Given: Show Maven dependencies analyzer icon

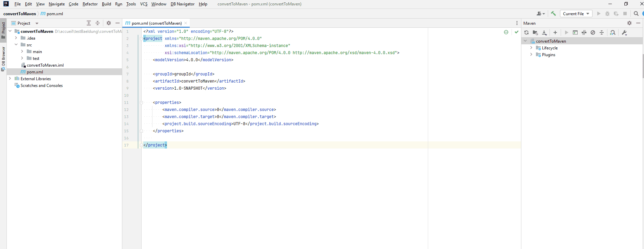Looking at the screenshot, I should pos(613,32).
